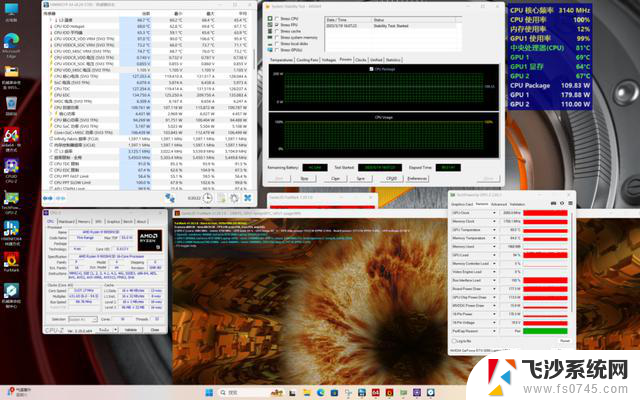Click the Save button in AIDA64
640x400 pixels.
pyautogui.click(x=361, y=179)
